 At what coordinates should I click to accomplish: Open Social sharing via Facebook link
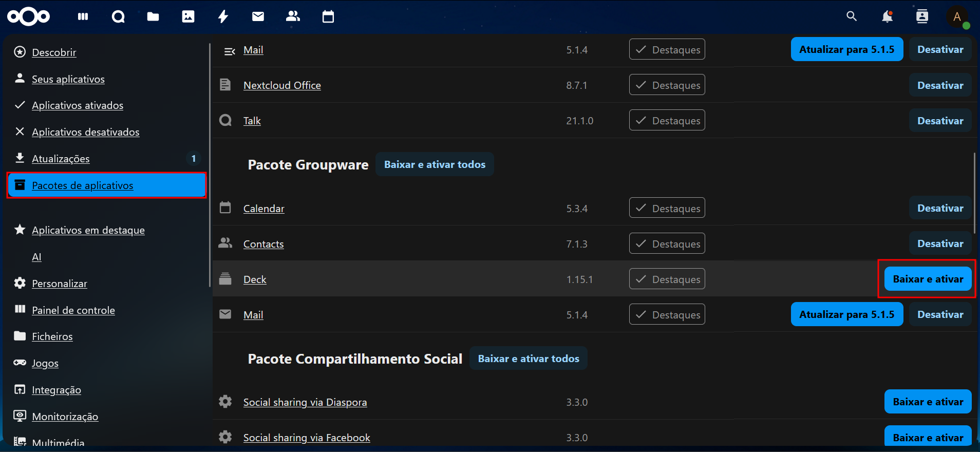[x=307, y=438]
